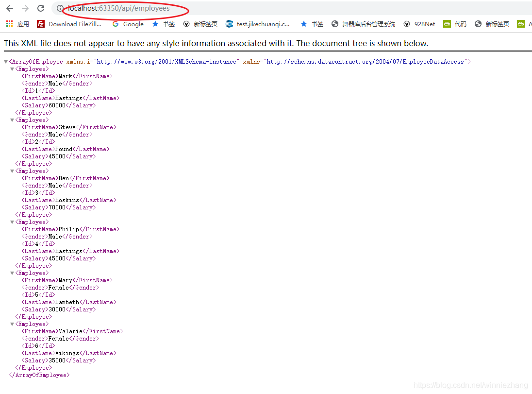Click the closing ArrayOfEmployee tag
The height and width of the screenshot is (394, 532).
coord(39,375)
